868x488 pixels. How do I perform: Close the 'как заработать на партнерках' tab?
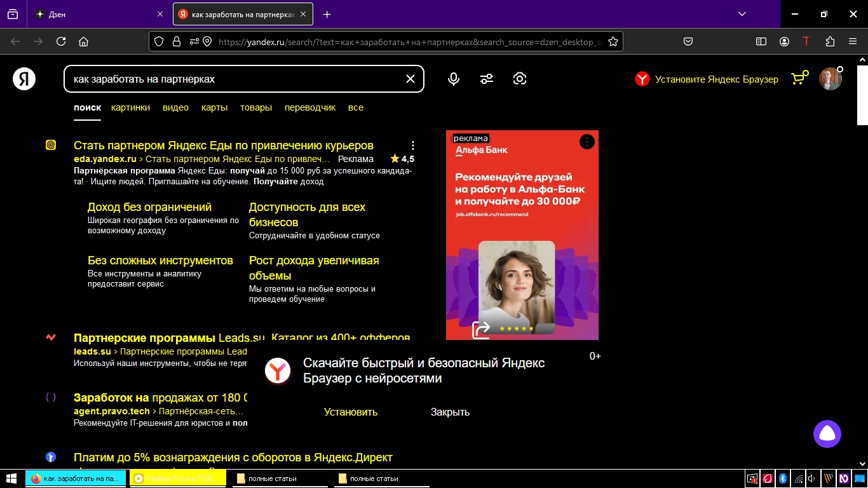click(x=303, y=14)
